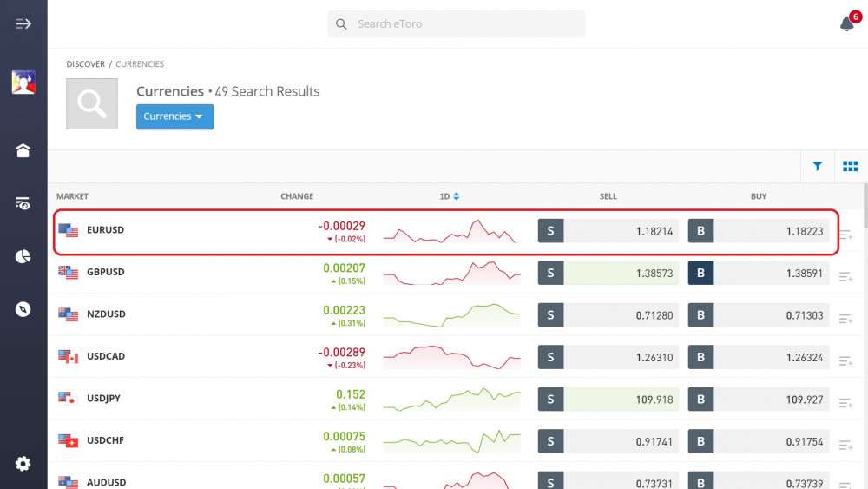The width and height of the screenshot is (868, 489).
Task: Click the USDJPY flag pair icon
Action: coord(68,399)
